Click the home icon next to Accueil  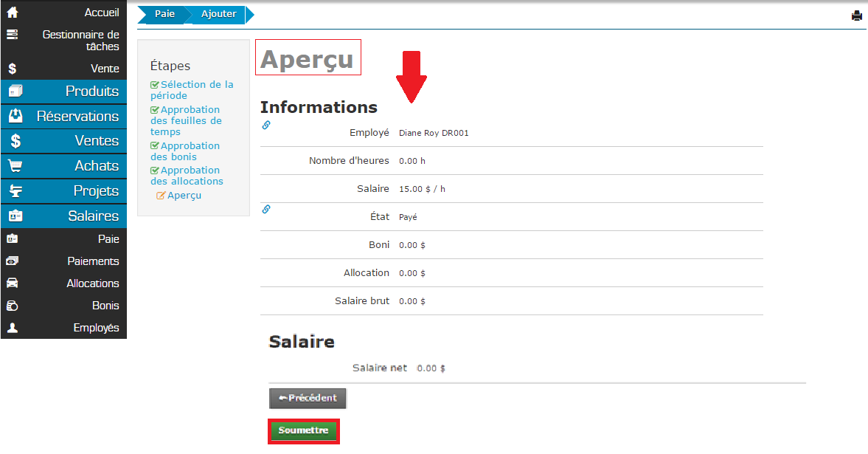pos(13,13)
